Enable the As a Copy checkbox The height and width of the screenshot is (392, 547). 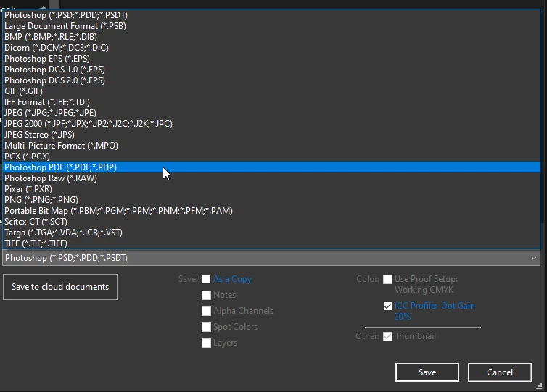click(x=206, y=279)
